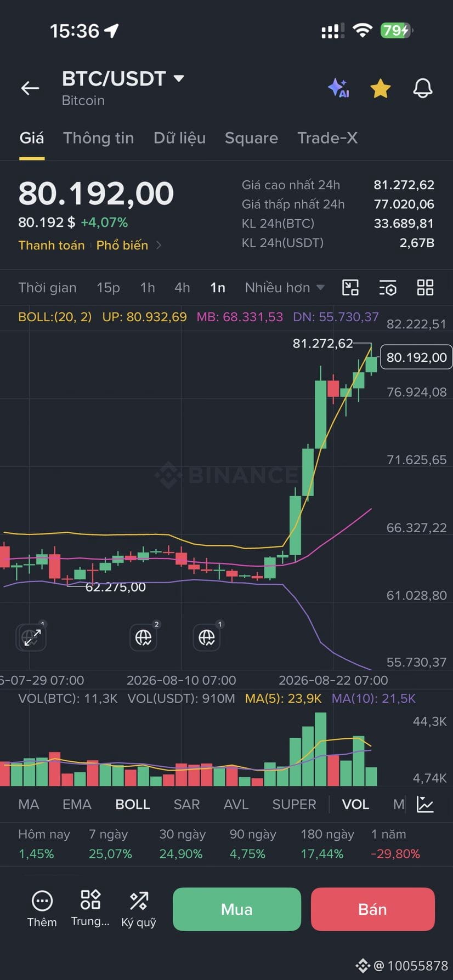
Task: Open the AI sparkle assistant icon
Action: click(x=338, y=88)
